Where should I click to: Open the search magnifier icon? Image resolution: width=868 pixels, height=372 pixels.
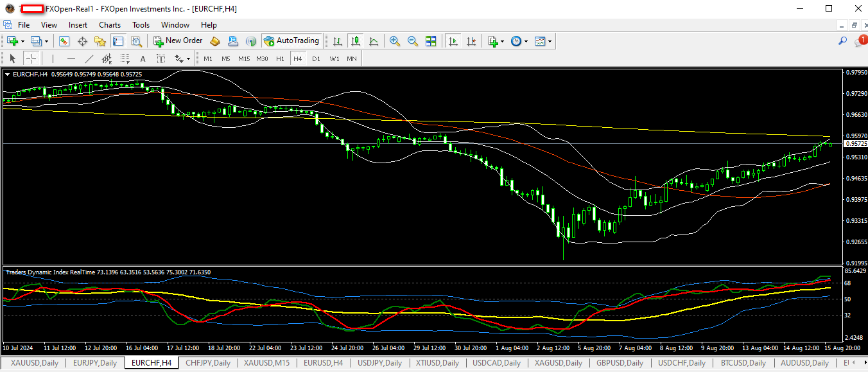[843, 41]
